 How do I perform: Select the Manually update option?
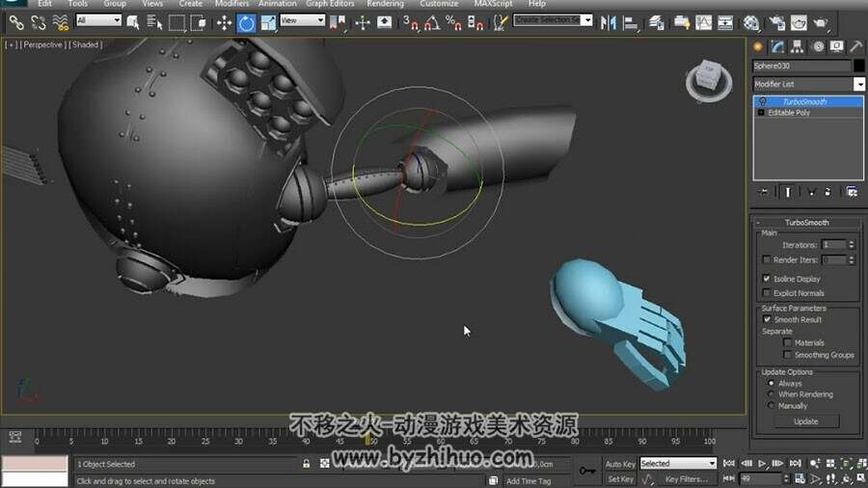pos(772,406)
